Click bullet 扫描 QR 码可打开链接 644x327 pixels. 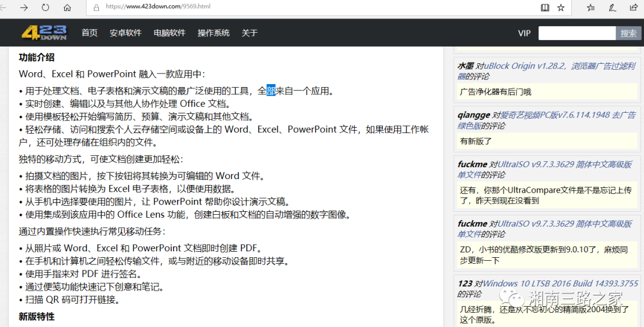(x=70, y=300)
